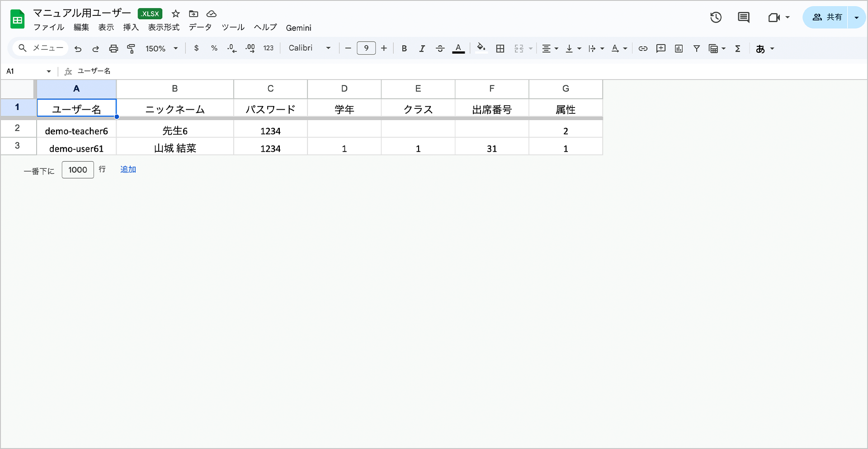Click the borders grid icon
Viewport: 868px width, 449px height.
(500, 49)
